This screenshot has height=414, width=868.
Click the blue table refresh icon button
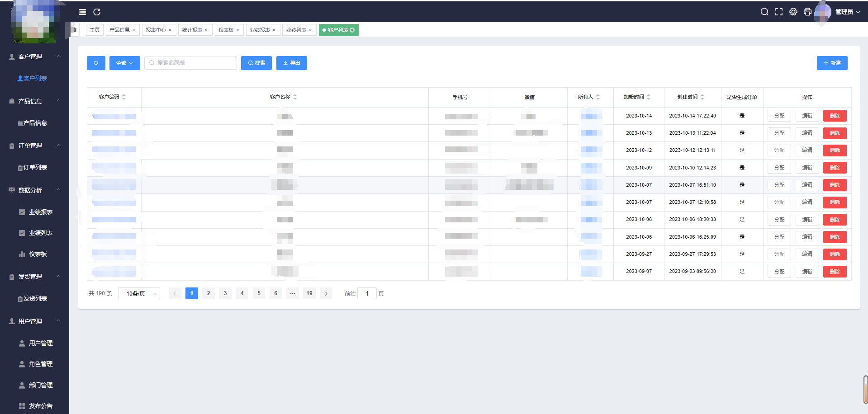[96, 63]
